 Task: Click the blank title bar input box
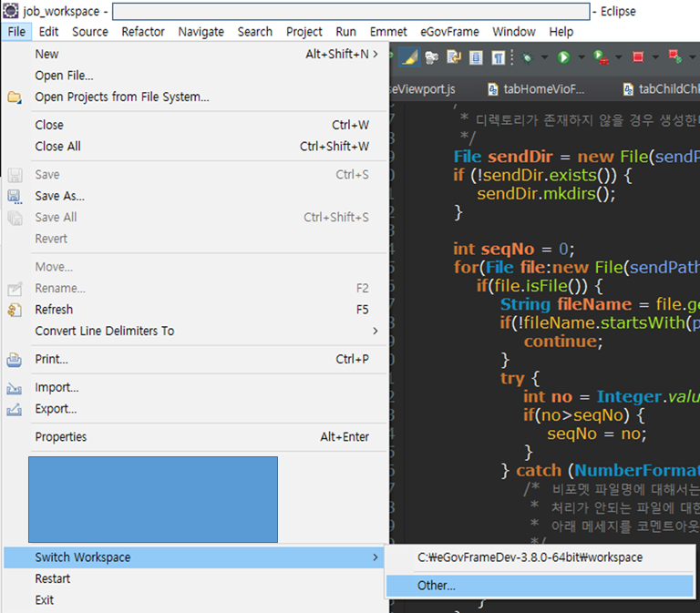(351, 11)
